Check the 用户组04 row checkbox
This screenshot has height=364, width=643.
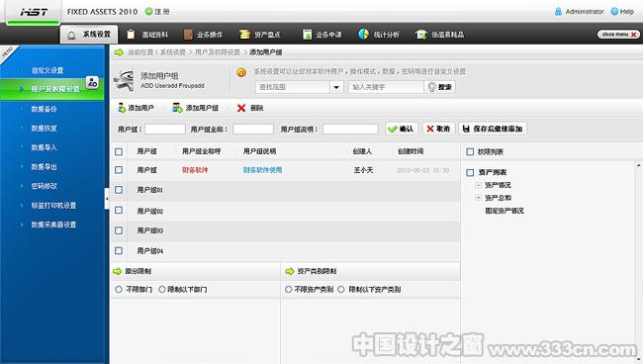tap(119, 250)
